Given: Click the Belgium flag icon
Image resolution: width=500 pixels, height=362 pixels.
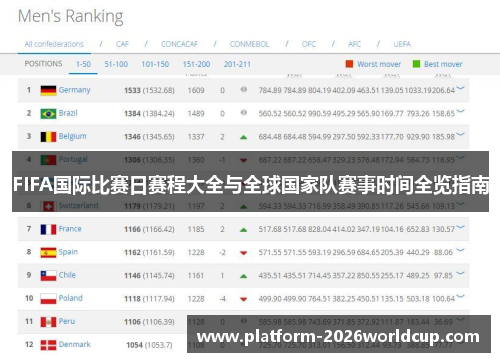Looking at the screenshot, I should point(48,137).
